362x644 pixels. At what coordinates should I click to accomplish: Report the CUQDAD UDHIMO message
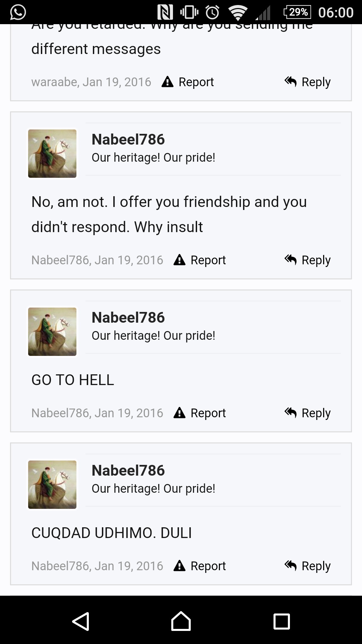[x=200, y=566]
